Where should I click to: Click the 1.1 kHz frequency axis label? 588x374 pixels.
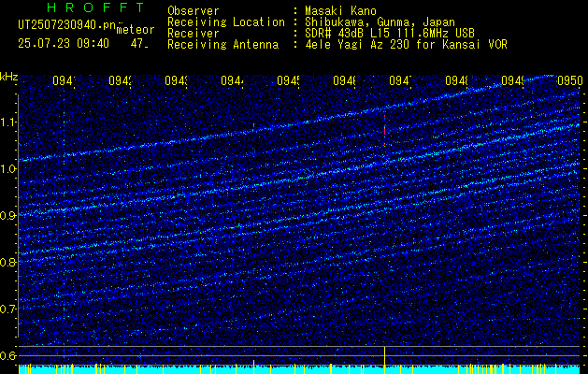tap(8, 122)
